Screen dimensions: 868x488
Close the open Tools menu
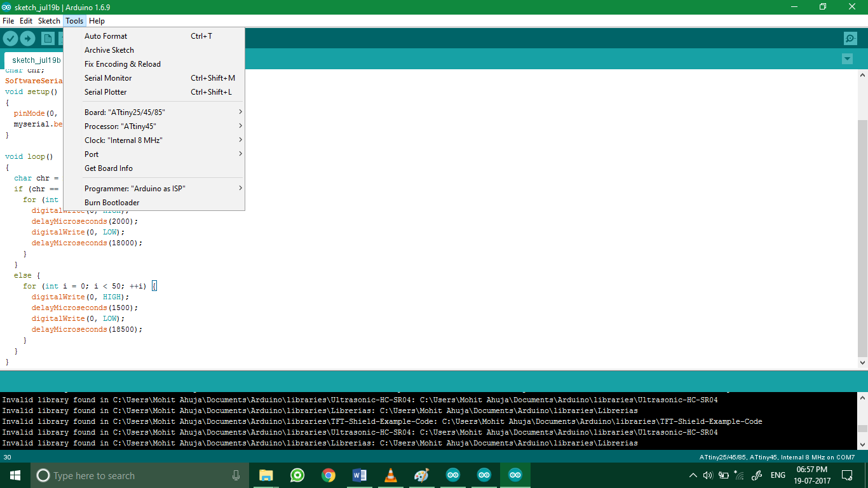74,21
